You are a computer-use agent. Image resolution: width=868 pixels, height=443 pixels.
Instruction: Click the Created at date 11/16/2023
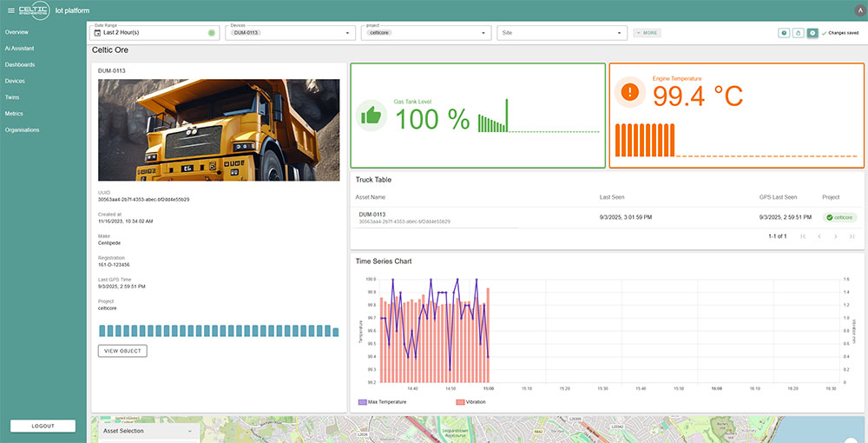(125, 221)
